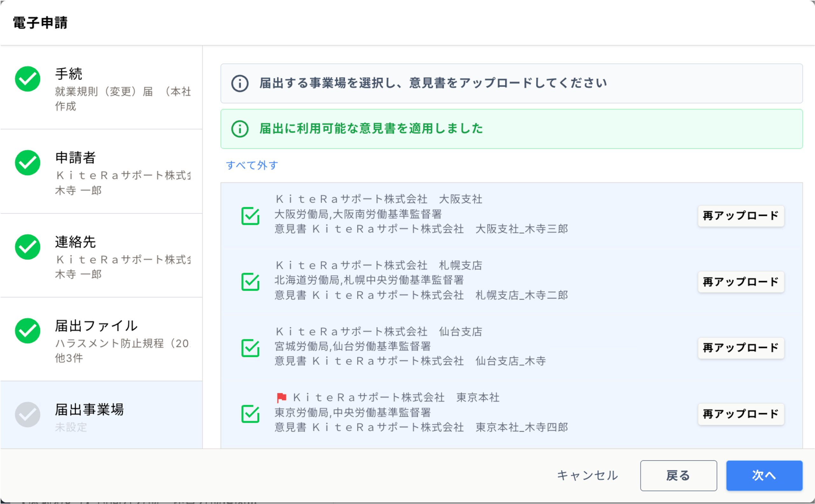The height and width of the screenshot is (504, 815).
Task: Click the 戻る button
Action: pyautogui.click(x=678, y=476)
